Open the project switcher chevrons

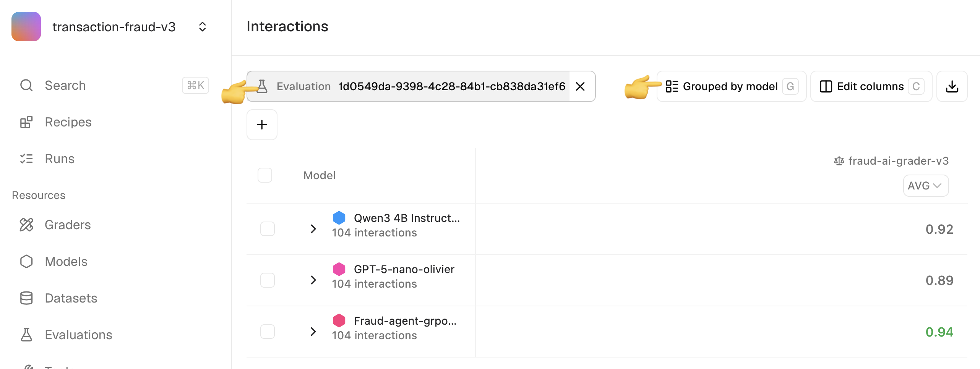(203, 27)
